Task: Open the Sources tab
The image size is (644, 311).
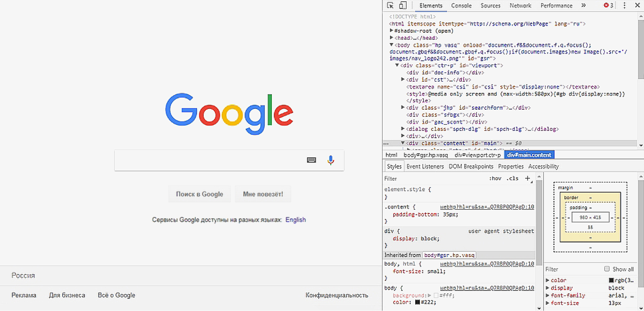Action: click(491, 5)
